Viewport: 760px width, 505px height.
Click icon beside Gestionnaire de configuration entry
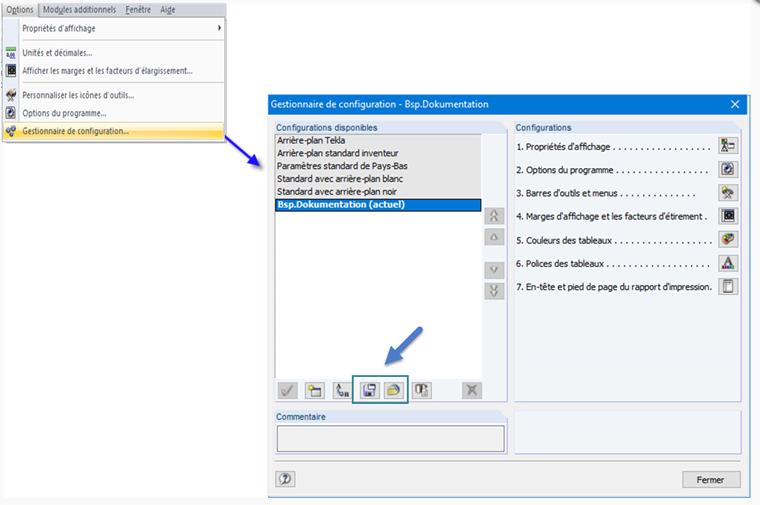click(x=11, y=131)
